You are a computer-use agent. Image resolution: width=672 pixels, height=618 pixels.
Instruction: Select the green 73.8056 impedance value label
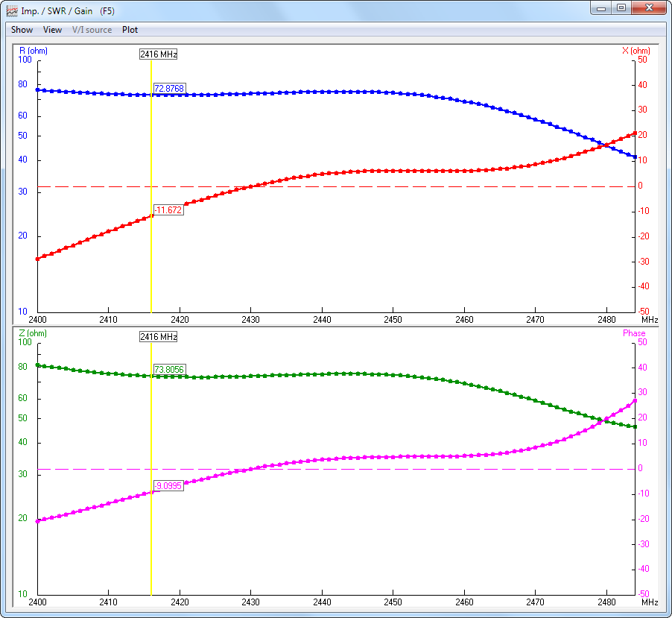[x=168, y=369]
